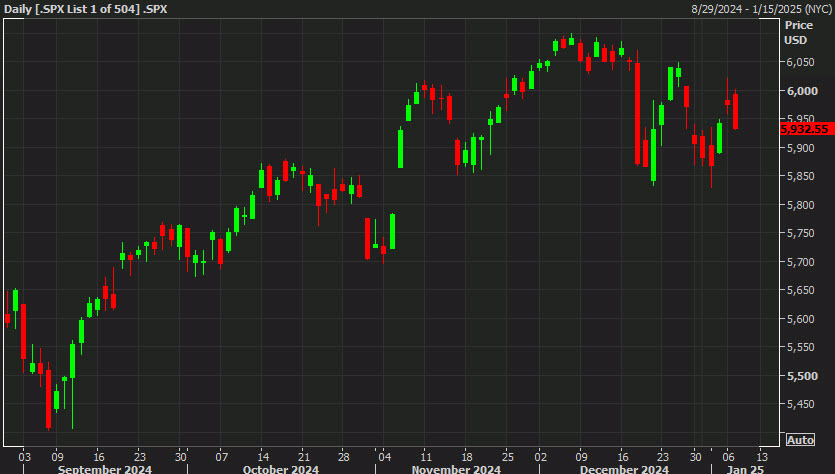The height and width of the screenshot is (474, 835).
Task: Click the 6,000 price axis value
Action: point(803,91)
